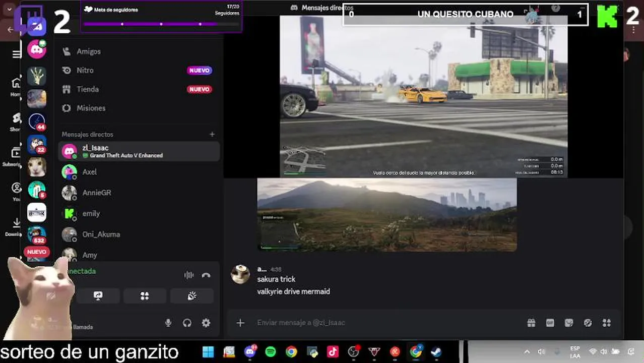Click the plus attachment button in chat
This screenshot has width=644, height=363.
pos(240,323)
